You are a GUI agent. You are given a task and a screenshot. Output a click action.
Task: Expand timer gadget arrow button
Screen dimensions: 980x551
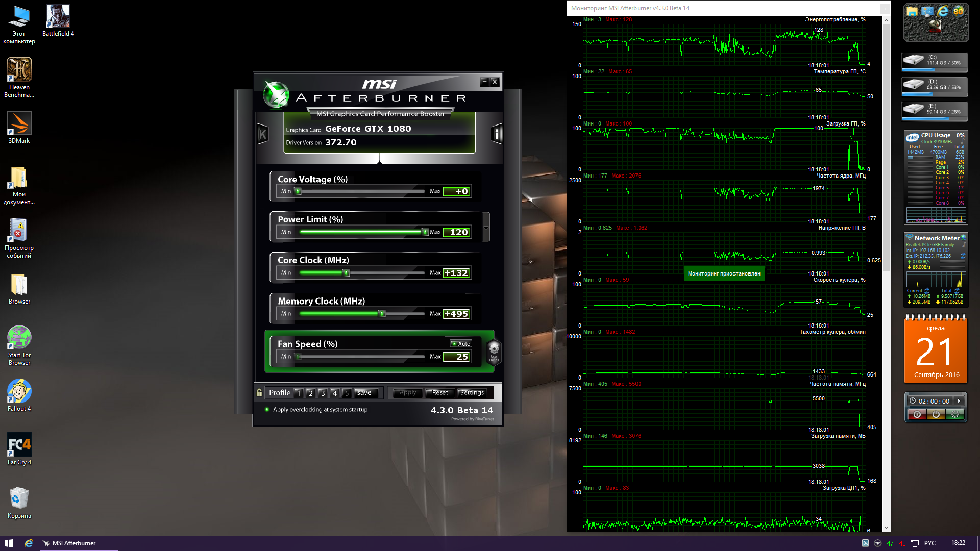click(x=959, y=401)
